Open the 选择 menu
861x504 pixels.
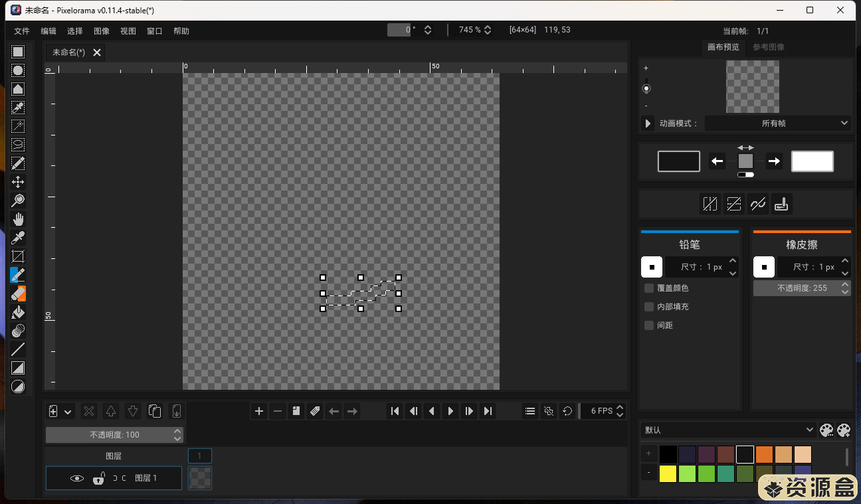coord(75,31)
